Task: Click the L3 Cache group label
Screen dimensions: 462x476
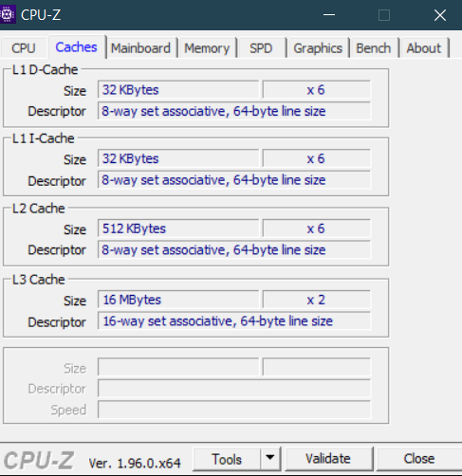Action: tap(38, 280)
